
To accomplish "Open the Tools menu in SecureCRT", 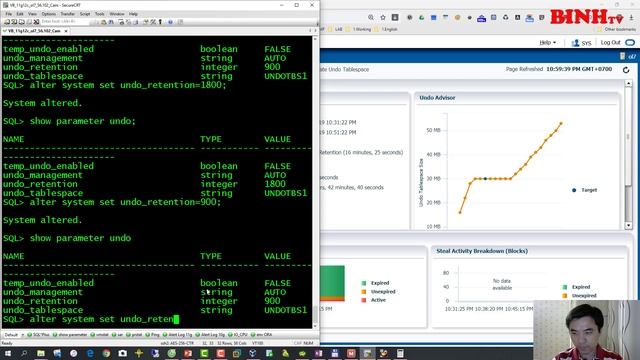I will tap(100, 14).
